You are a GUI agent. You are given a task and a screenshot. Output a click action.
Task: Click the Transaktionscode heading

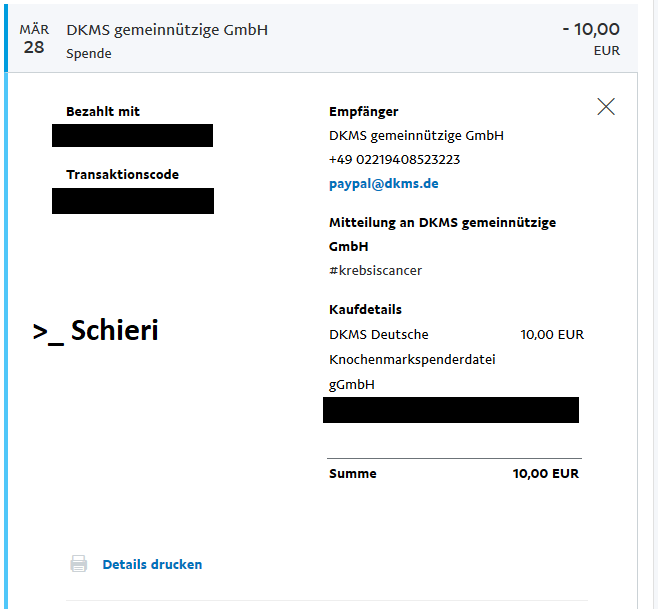(x=123, y=174)
